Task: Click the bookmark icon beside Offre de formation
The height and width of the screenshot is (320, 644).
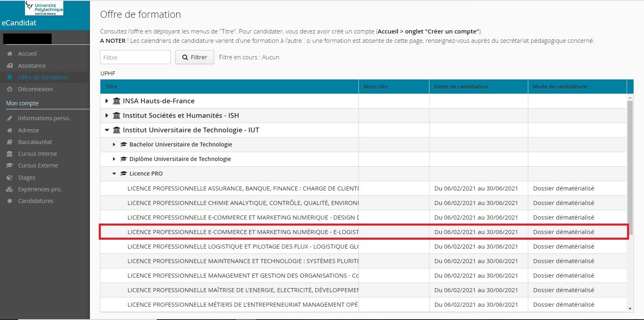Action: (x=10, y=77)
